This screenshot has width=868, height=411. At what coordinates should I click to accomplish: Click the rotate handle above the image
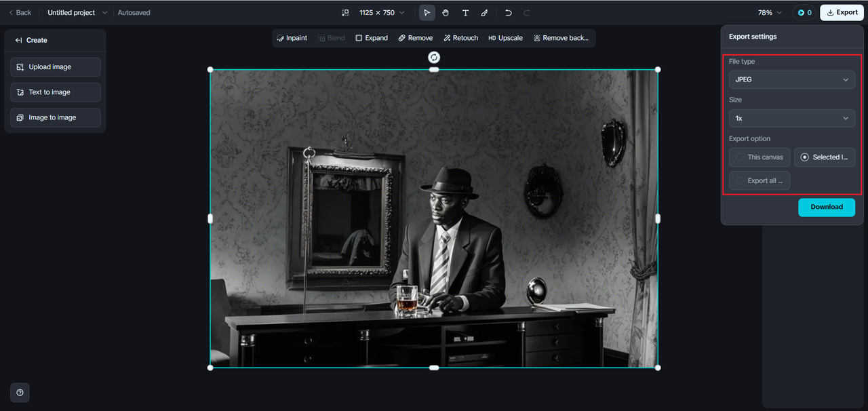click(434, 57)
